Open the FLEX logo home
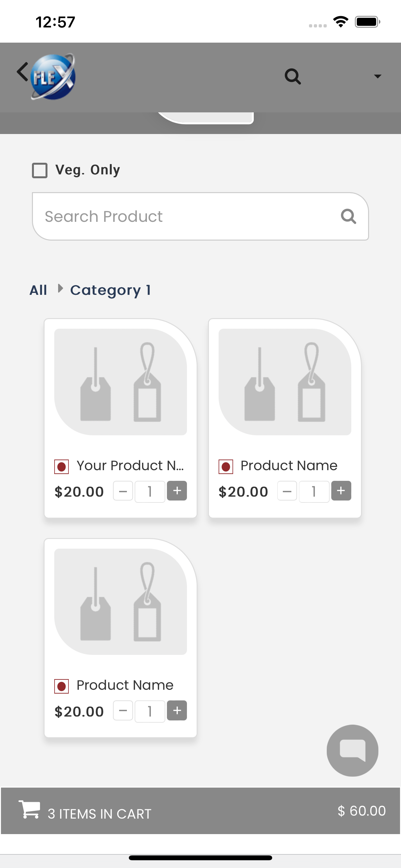Viewport: 401px width, 868px height. click(53, 77)
